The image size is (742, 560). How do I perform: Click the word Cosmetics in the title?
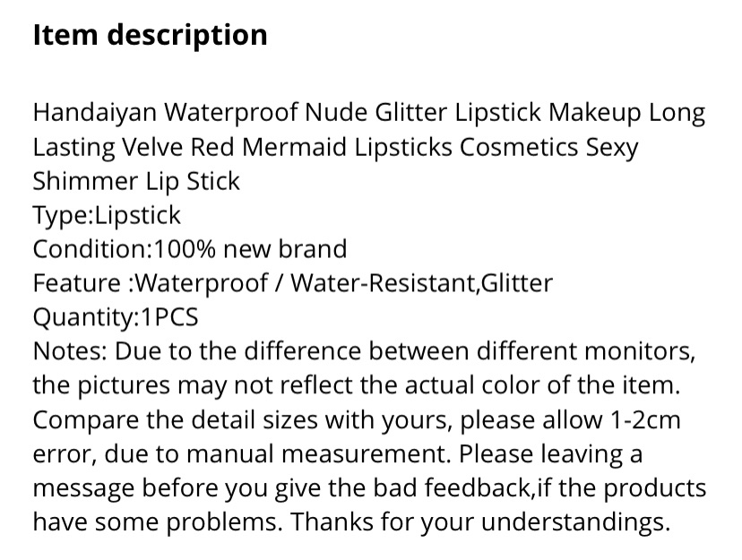tap(519, 147)
